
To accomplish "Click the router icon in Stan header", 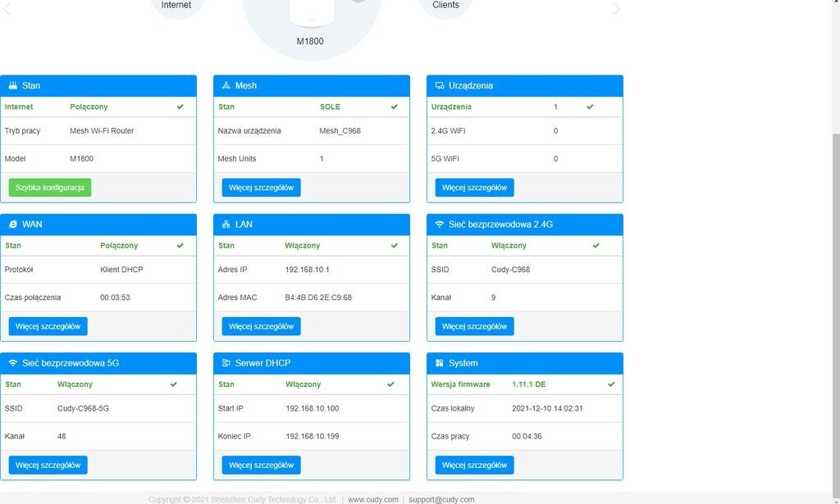I will (13, 86).
